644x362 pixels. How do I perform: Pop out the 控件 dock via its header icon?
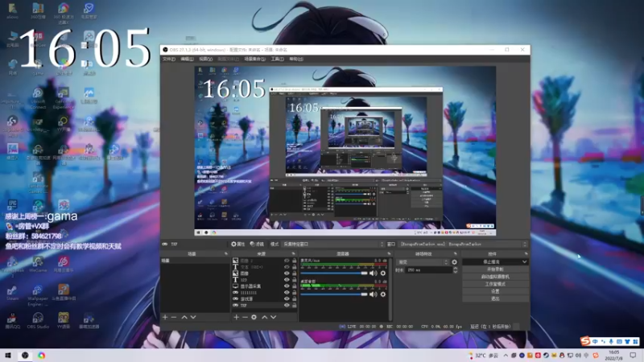(x=526, y=254)
